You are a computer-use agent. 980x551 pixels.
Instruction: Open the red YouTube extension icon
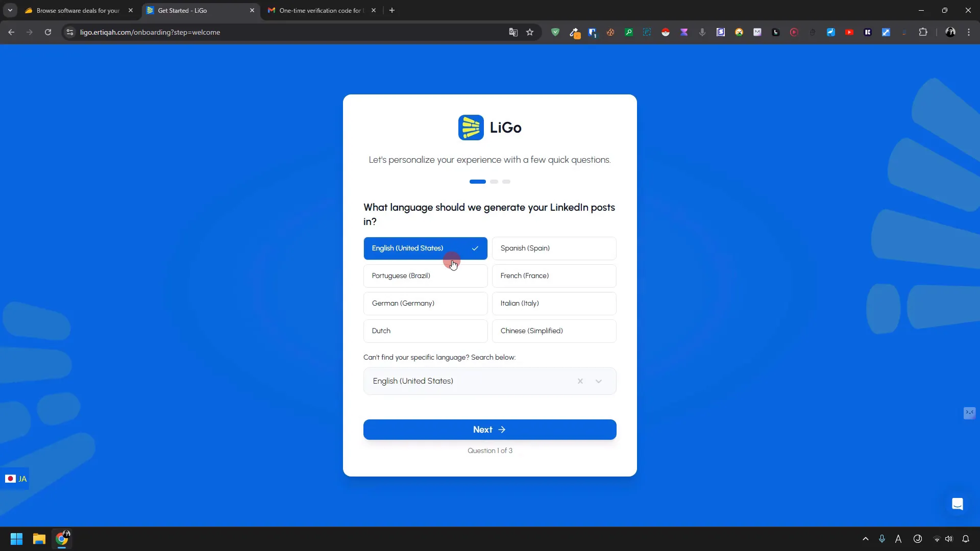click(849, 32)
